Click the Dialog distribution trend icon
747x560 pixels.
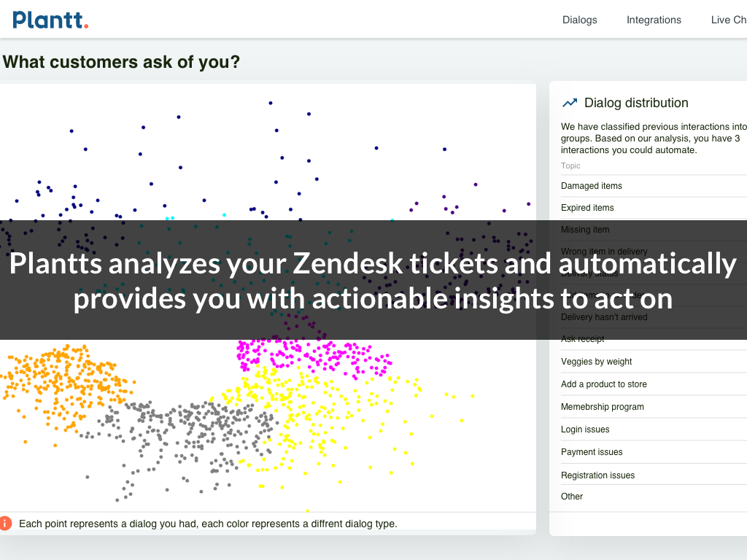pos(570,104)
